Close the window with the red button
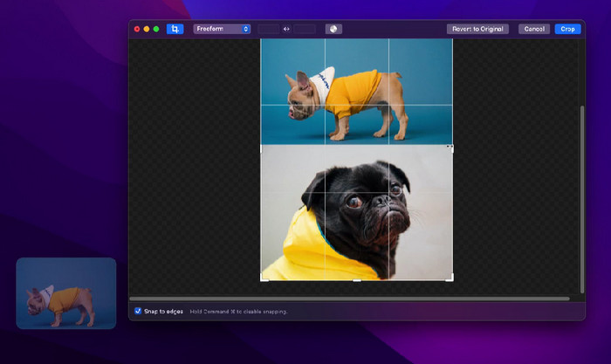Screen dimensions: 611x364 [x=137, y=29]
